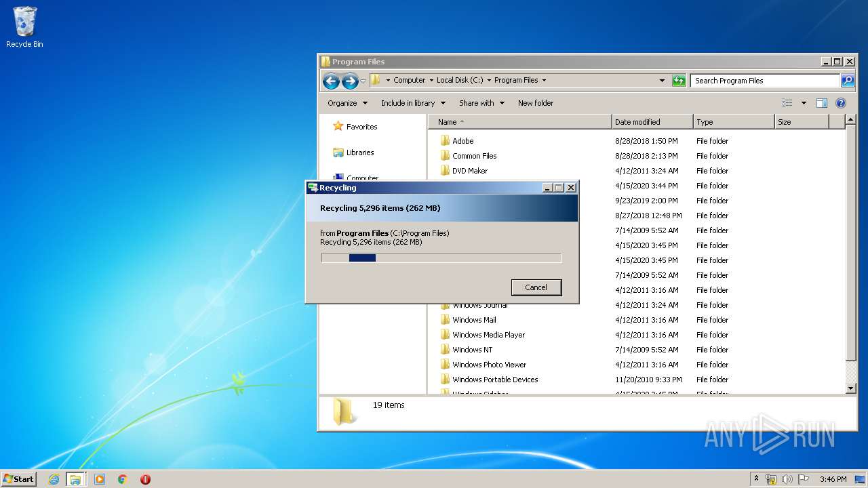Change view with the views icon

[787, 103]
